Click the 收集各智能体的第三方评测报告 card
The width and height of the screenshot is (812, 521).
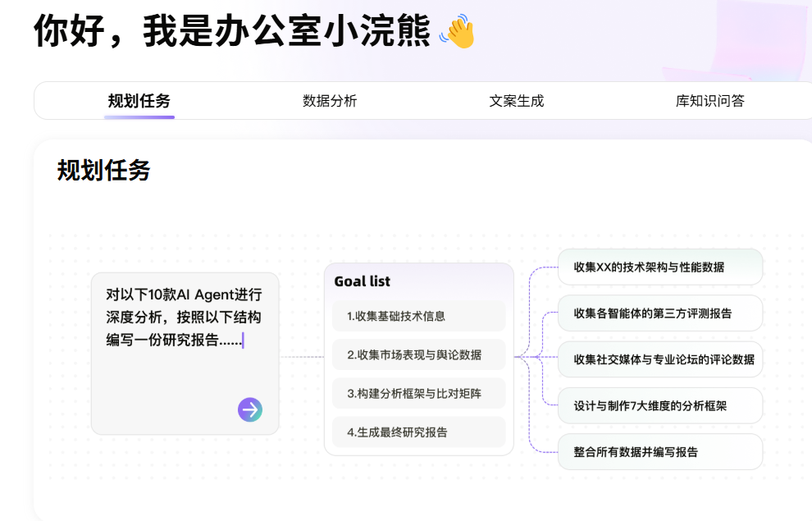[x=660, y=313]
